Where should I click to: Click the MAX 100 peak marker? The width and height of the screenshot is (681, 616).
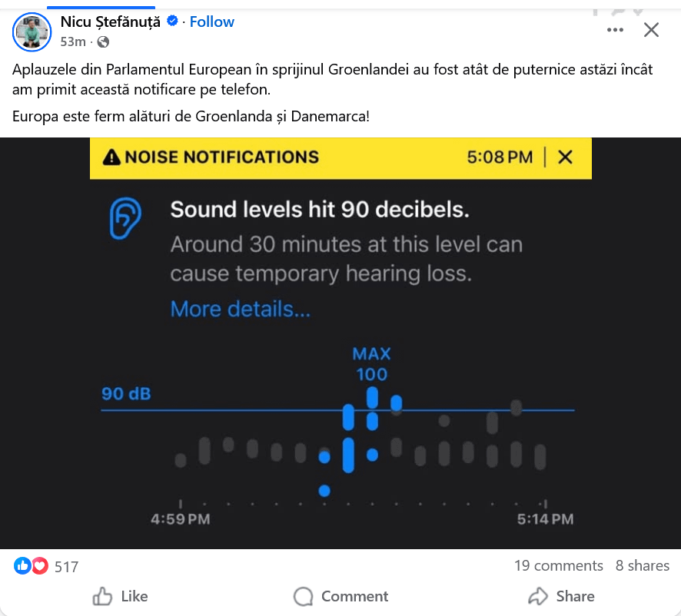[x=371, y=365]
